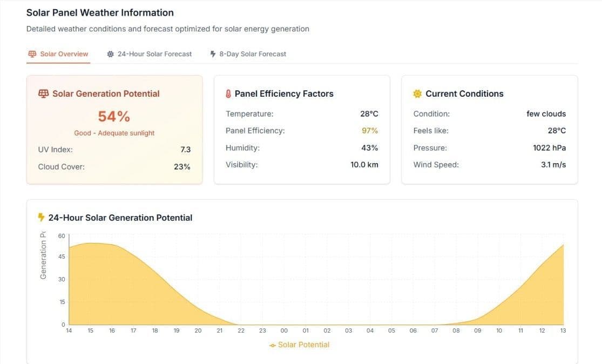602x364 pixels.
Task: Click the sun icon next to Current Conditions
Action: pos(417,93)
